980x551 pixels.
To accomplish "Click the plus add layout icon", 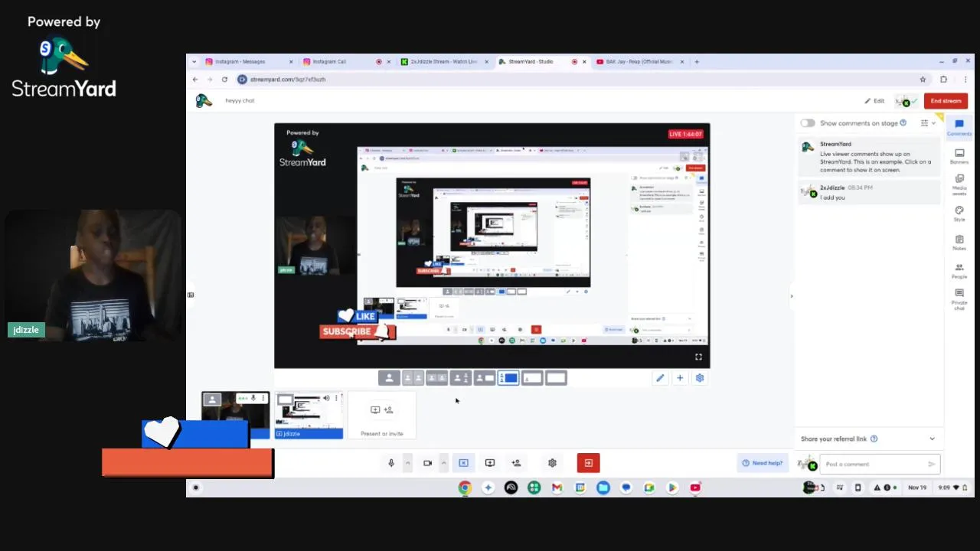I will tap(680, 378).
